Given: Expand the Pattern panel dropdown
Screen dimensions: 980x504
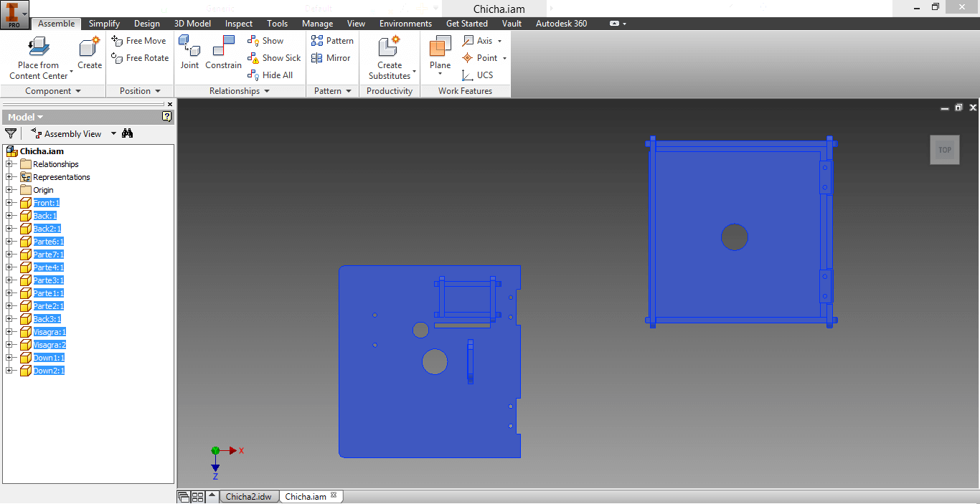Looking at the screenshot, I should (x=349, y=92).
